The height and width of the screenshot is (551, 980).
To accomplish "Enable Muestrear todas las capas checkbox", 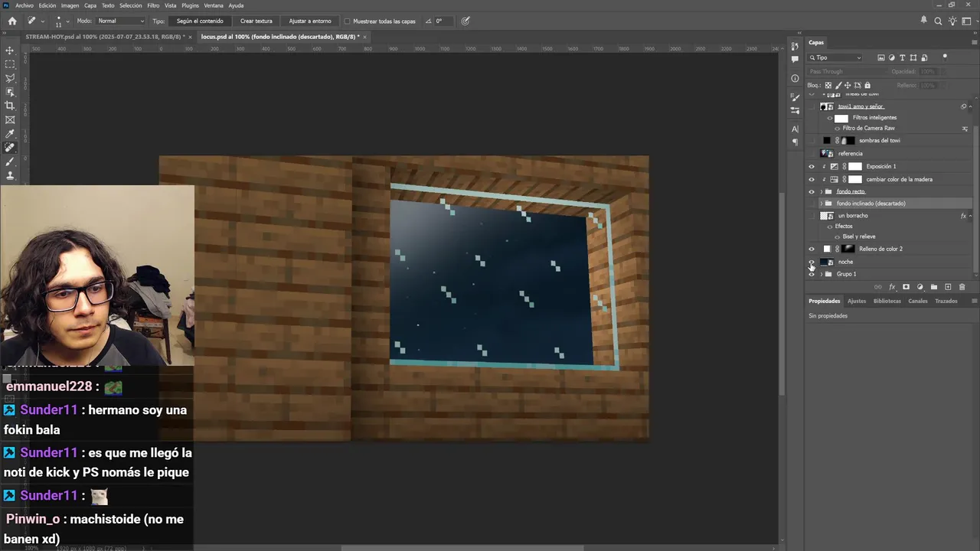I will pyautogui.click(x=347, y=21).
